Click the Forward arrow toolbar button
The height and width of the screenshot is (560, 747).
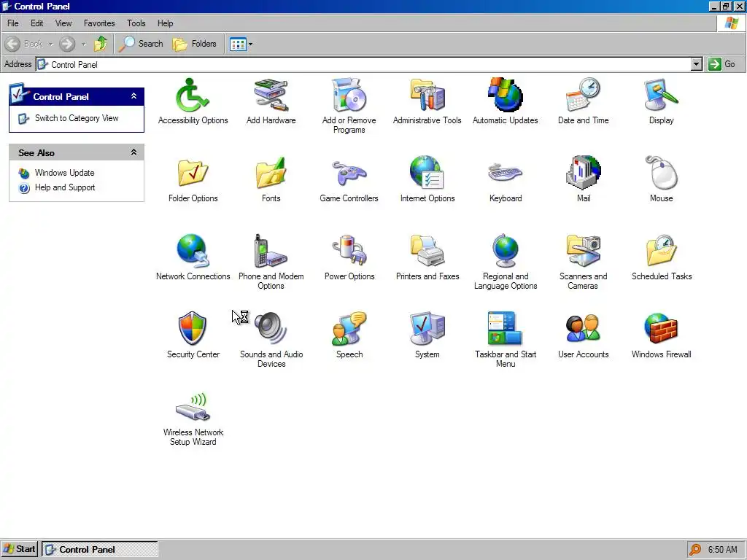tap(67, 44)
